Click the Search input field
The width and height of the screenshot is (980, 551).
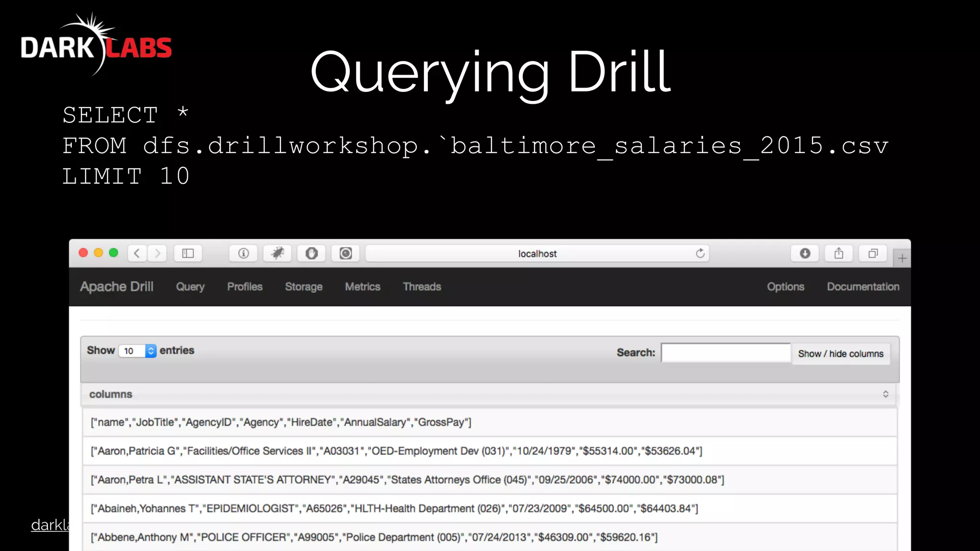pos(726,353)
